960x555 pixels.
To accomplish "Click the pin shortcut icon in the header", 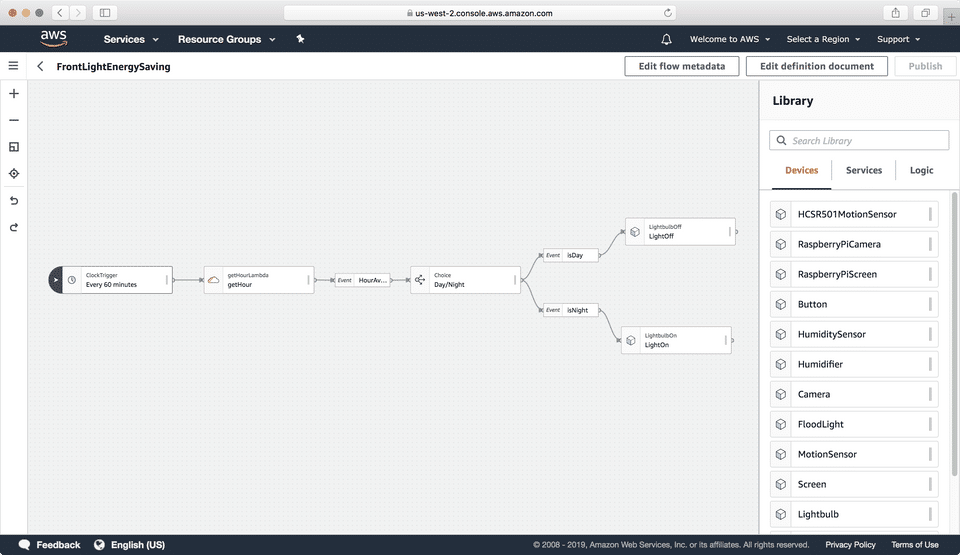I will [x=300, y=39].
